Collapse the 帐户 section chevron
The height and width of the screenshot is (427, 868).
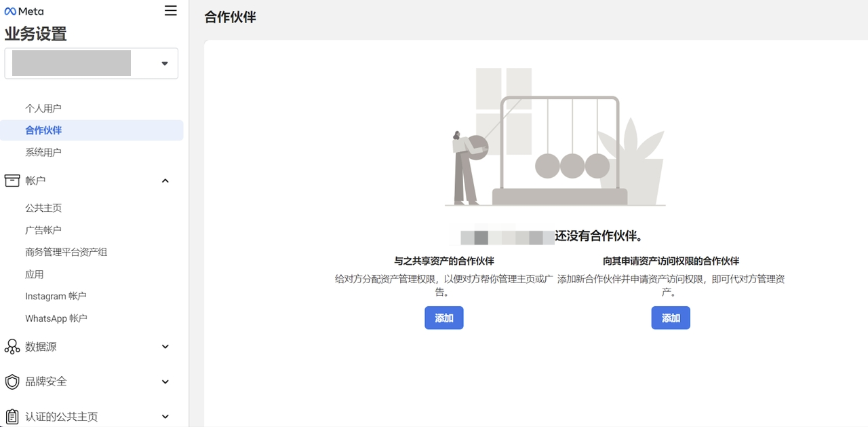[165, 181]
